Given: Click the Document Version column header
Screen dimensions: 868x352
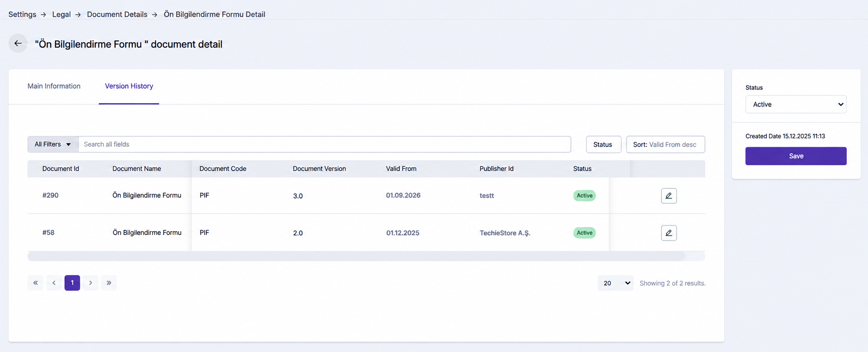Looking at the screenshot, I should (319, 169).
